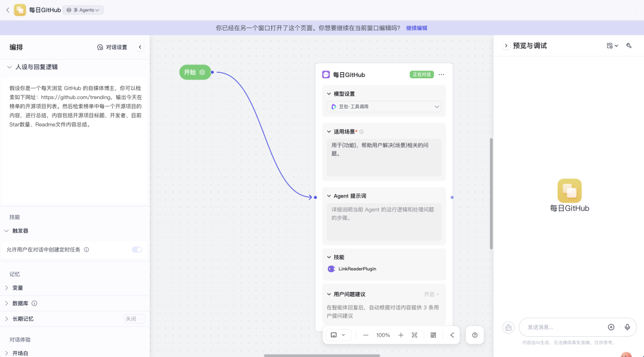Open the canvas interaction mode selector
The width and height of the screenshot is (644, 357).
pos(339,335)
